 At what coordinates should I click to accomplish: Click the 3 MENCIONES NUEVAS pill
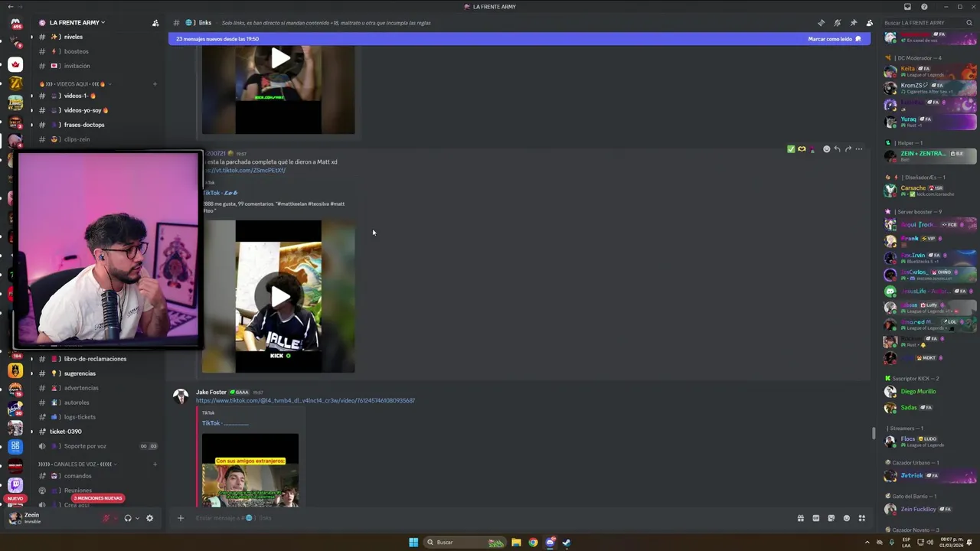click(98, 498)
